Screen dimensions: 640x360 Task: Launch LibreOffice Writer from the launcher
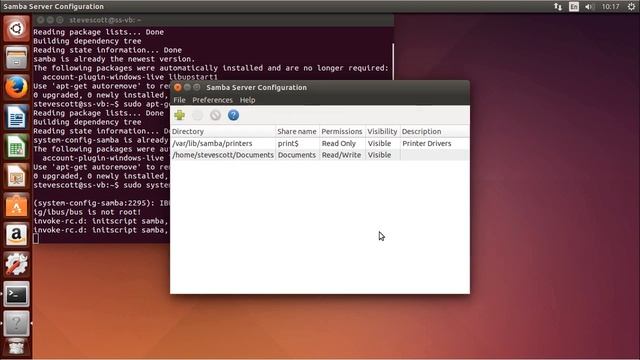[x=16, y=117]
